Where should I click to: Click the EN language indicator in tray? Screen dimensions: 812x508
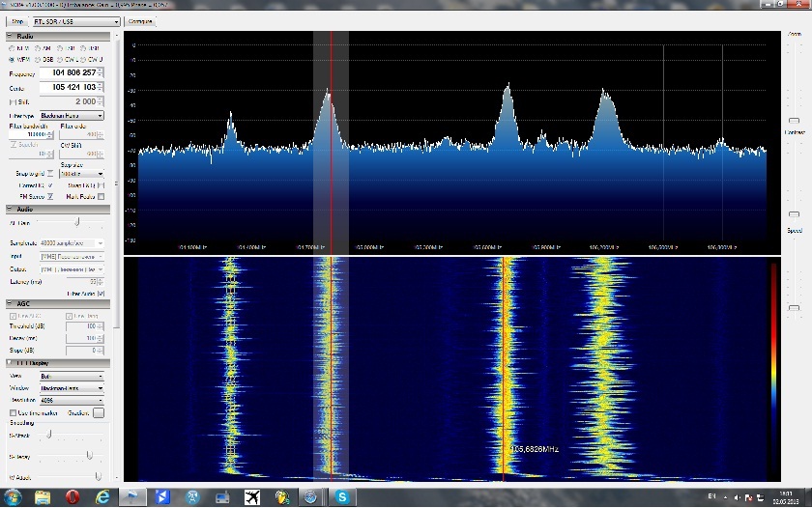click(711, 496)
